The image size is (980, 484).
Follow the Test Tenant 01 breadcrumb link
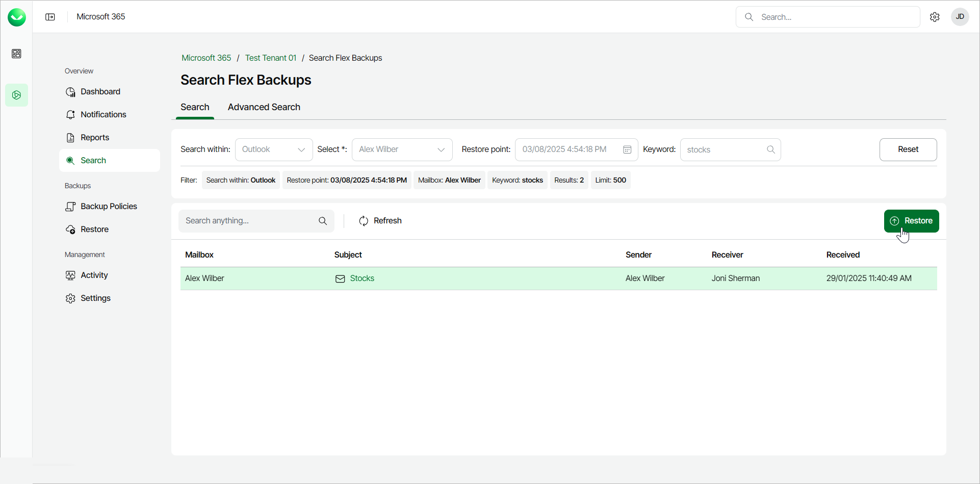click(x=271, y=58)
